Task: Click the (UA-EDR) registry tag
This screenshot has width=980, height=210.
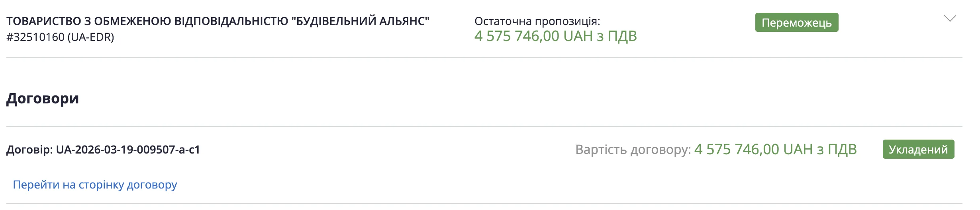Action: coord(91,37)
